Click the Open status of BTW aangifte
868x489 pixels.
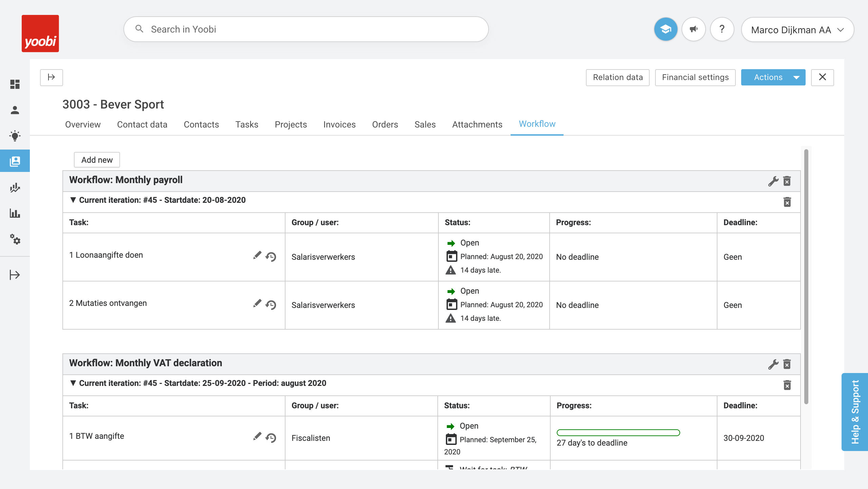coord(469,426)
